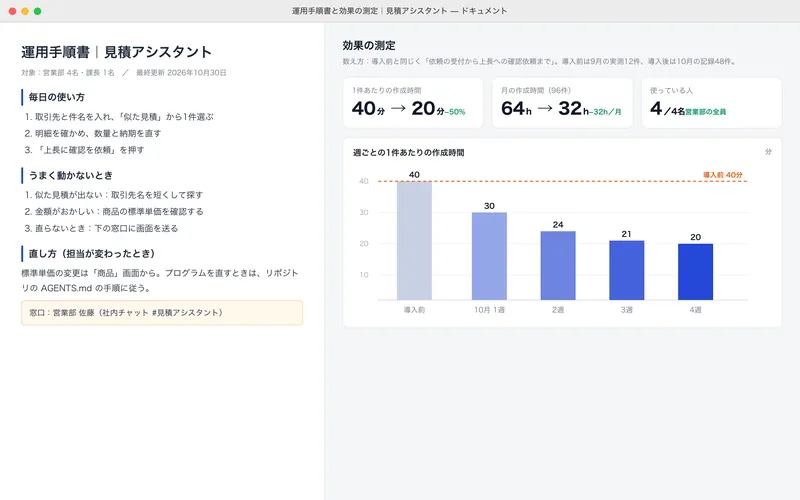Click the orange '導入前 40分' reference label
Viewport: 800px width, 500px height.
(722, 175)
